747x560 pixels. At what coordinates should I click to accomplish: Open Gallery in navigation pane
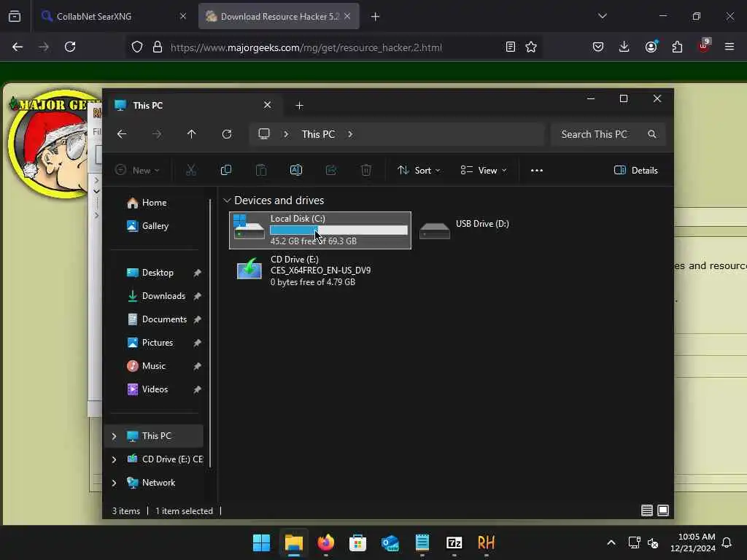pyautogui.click(x=155, y=226)
